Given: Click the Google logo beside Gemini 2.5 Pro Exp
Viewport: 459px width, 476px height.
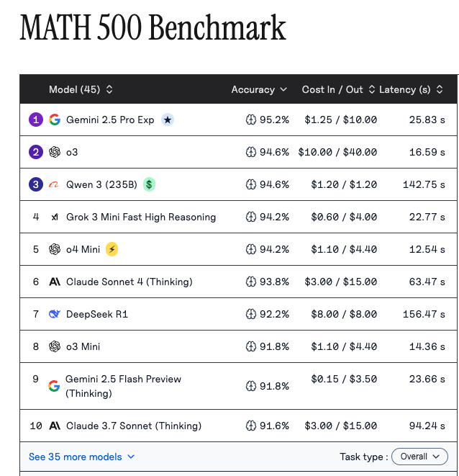Looking at the screenshot, I should pyautogui.click(x=55, y=120).
